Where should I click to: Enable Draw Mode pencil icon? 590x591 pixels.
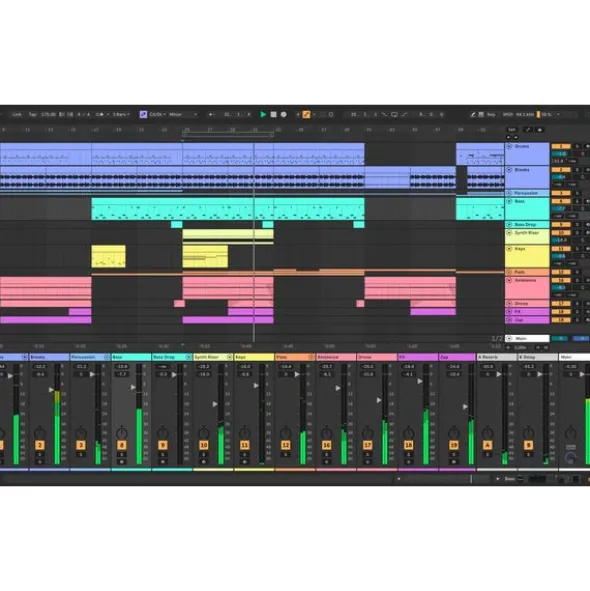click(x=473, y=114)
